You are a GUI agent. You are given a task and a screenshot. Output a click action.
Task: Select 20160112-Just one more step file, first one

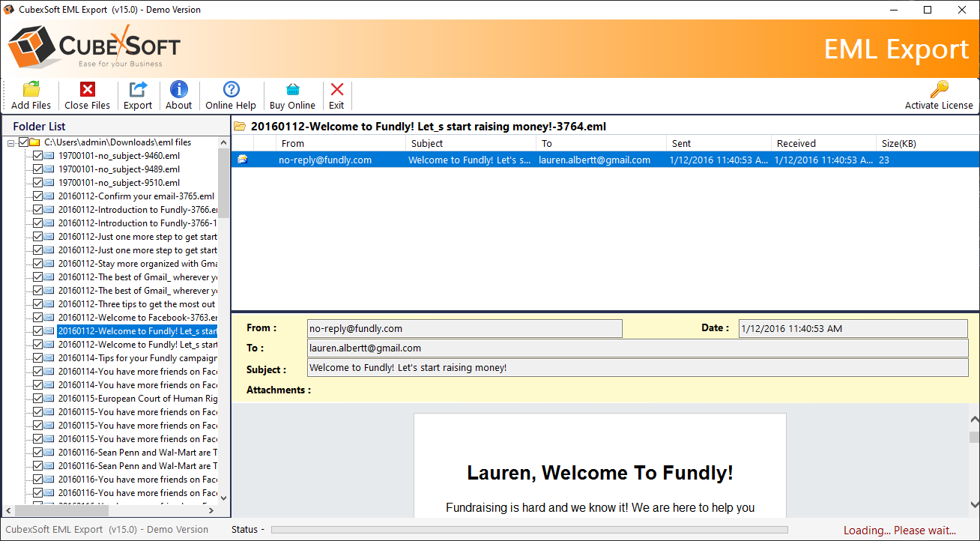point(138,237)
